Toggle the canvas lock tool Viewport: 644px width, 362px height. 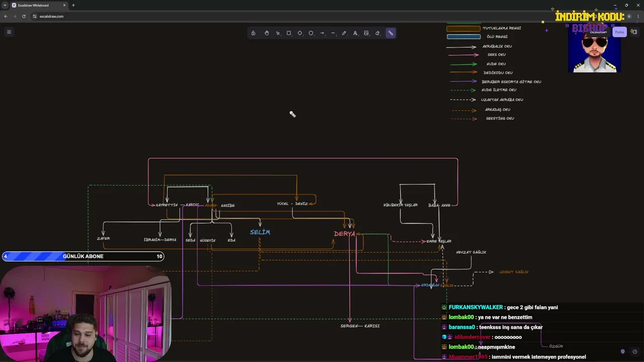click(x=253, y=33)
